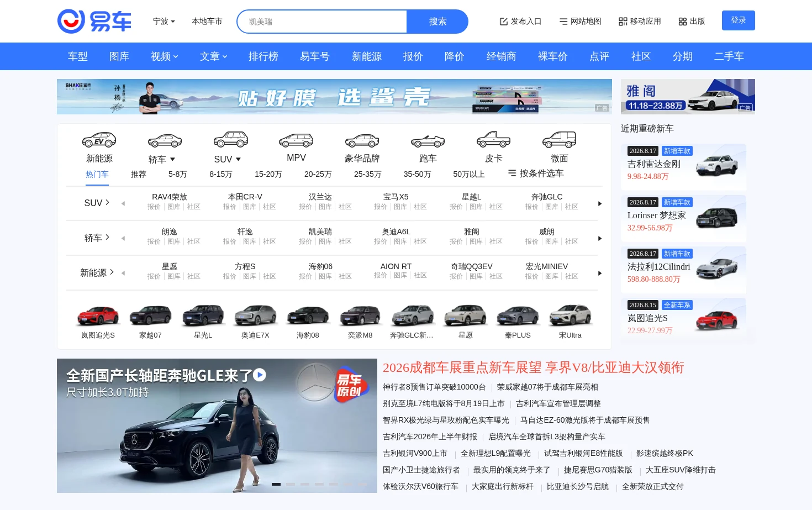Switch to the 50万以上 price tab
Image resolution: width=812 pixels, height=510 pixels.
[469, 174]
